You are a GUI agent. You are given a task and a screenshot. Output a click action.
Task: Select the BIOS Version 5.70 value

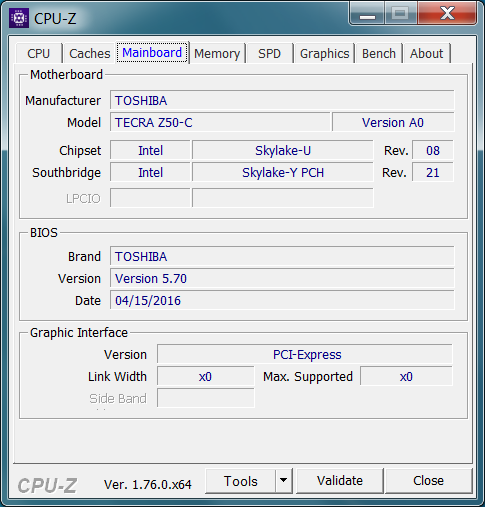[282, 278]
